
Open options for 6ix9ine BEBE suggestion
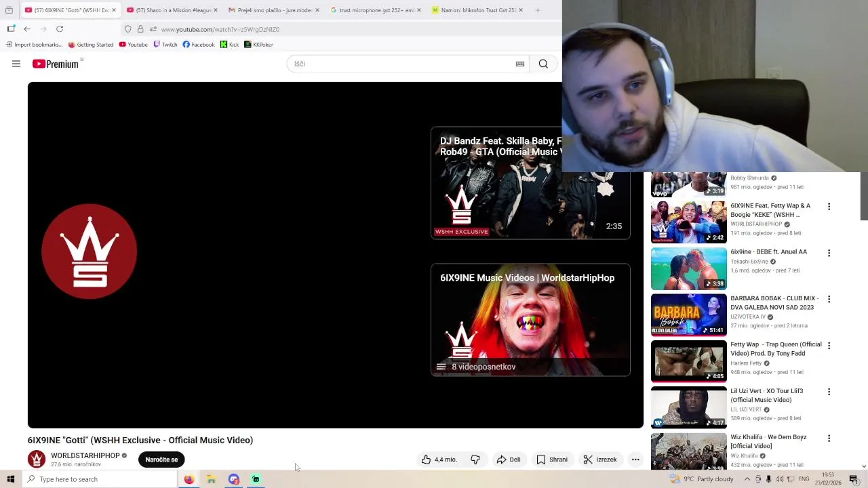[x=829, y=253]
